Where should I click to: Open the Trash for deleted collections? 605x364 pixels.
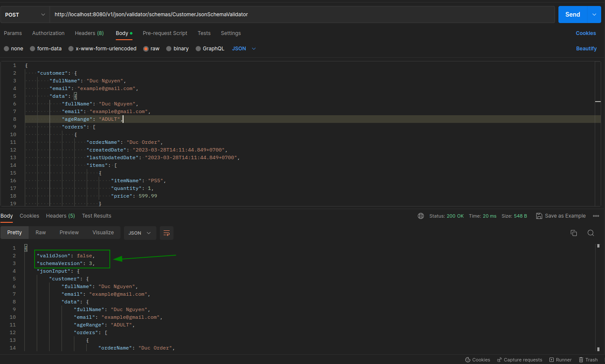click(x=588, y=360)
